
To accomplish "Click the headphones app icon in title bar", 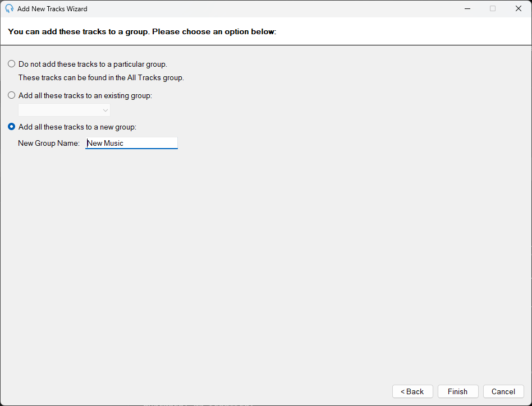I will (9, 9).
